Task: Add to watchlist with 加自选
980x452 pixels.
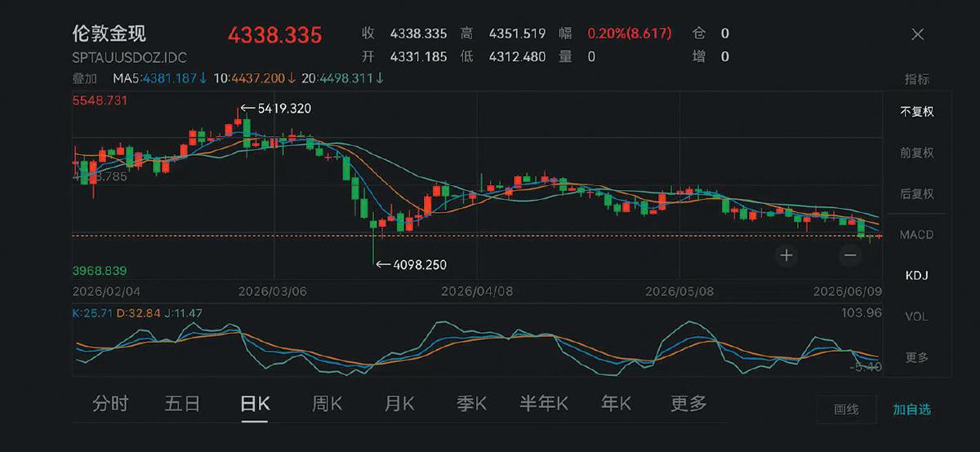Action: (x=911, y=410)
